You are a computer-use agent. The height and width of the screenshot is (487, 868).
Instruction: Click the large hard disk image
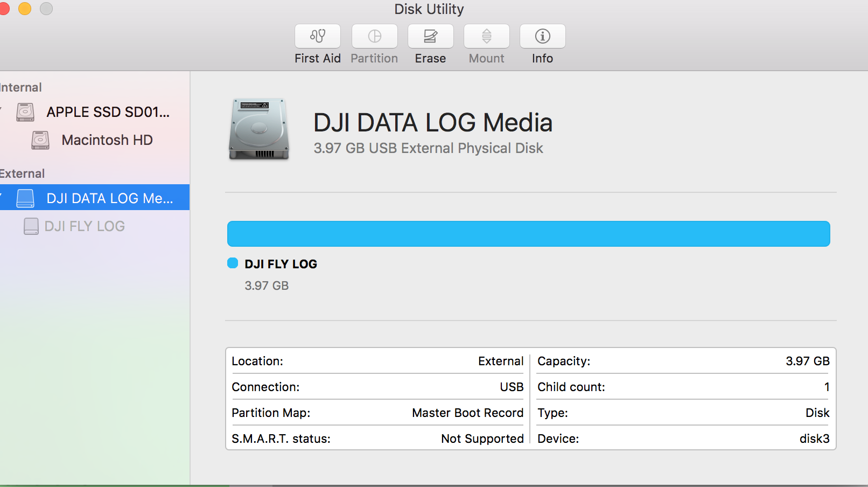(x=259, y=129)
